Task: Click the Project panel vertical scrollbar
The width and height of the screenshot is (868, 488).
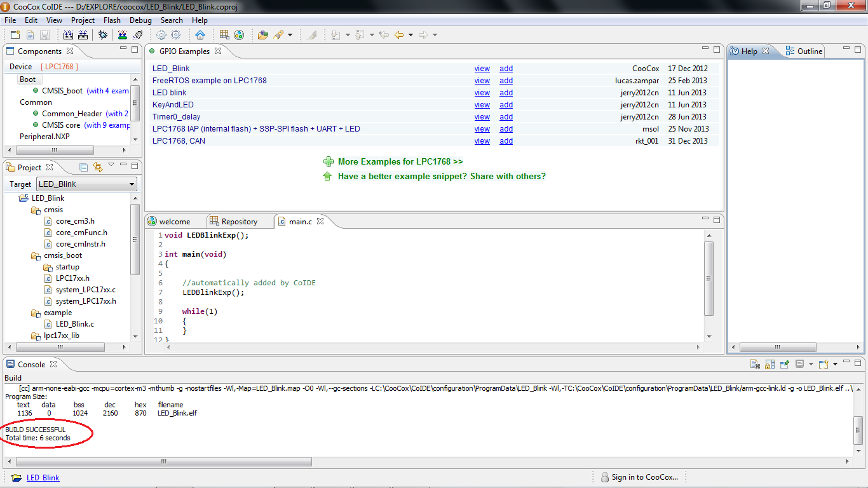Action: pyautogui.click(x=135, y=240)
